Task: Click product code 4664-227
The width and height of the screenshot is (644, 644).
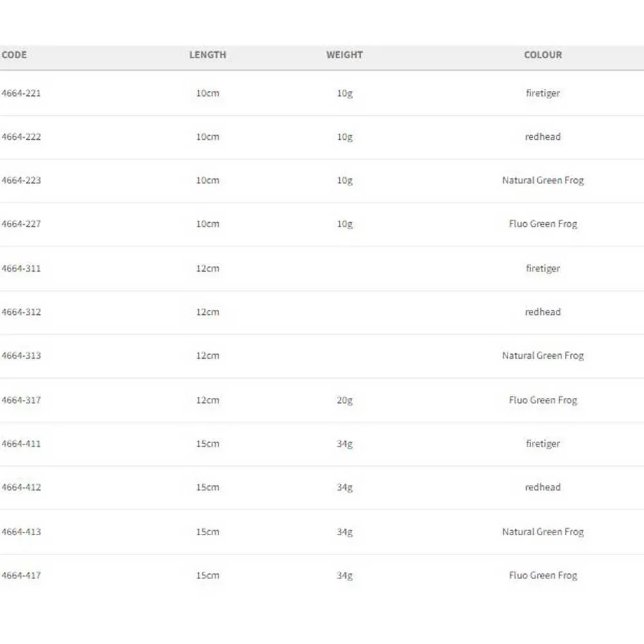Action: [21, 224]
